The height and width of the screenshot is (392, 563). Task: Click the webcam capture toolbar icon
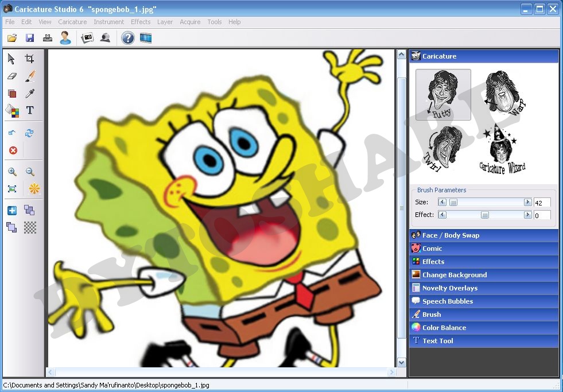point(105,38)
